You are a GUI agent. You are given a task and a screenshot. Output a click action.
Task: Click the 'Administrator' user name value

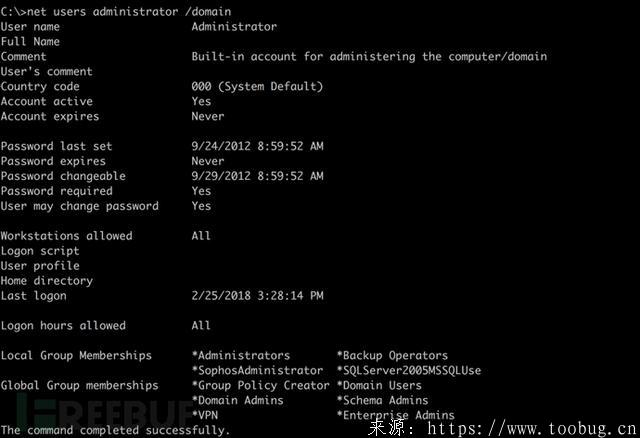(x=234, y=27)
